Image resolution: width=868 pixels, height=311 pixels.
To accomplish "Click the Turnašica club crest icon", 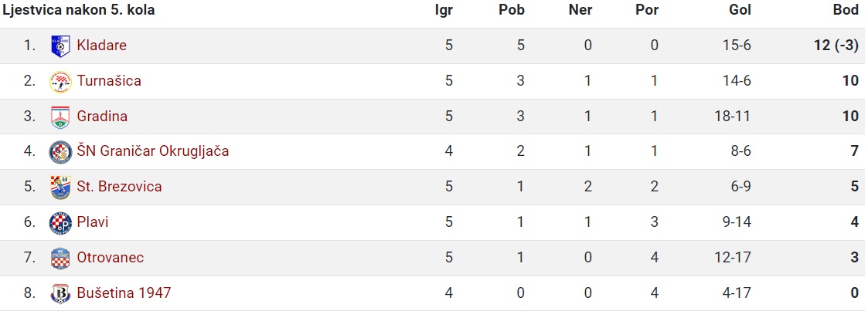I will pos(60,82).
